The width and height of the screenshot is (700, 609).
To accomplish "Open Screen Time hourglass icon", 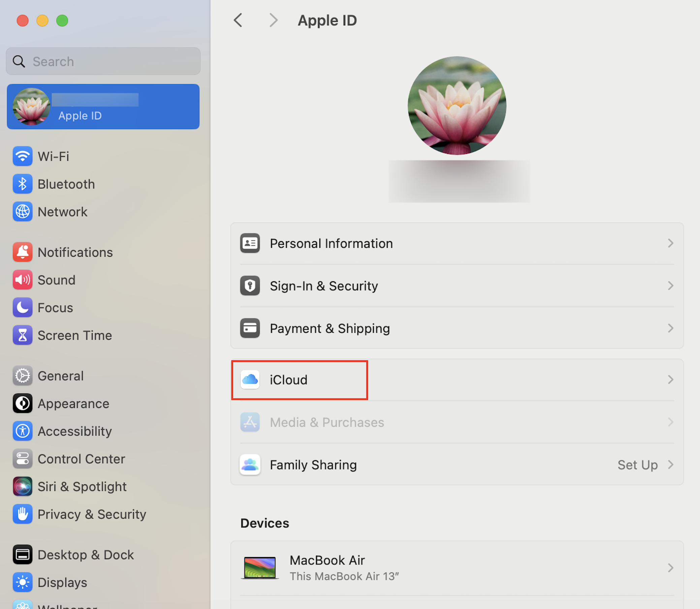I will [23, 335].
